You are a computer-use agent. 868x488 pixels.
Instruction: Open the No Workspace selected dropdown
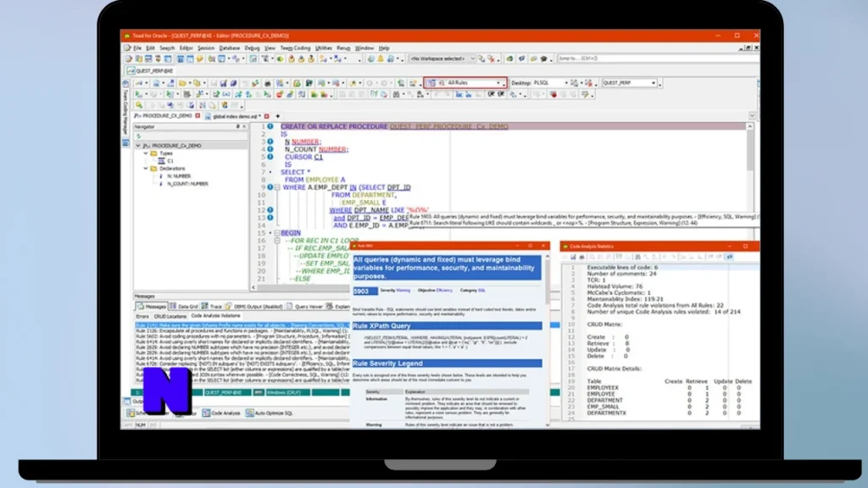[x=473, y=58]
